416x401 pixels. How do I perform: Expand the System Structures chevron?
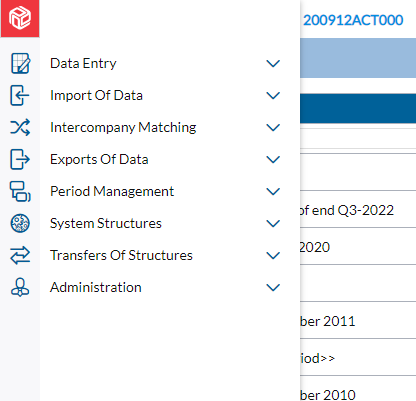273,223
